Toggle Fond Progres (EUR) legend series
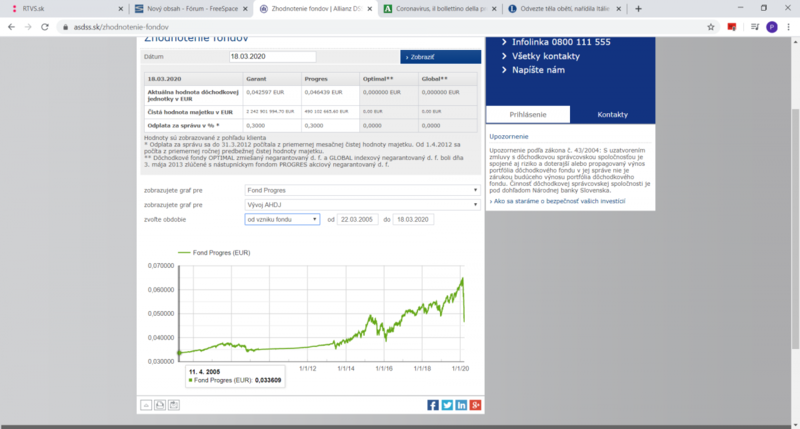This screenshot has width=800, height=429. (214, 253)
